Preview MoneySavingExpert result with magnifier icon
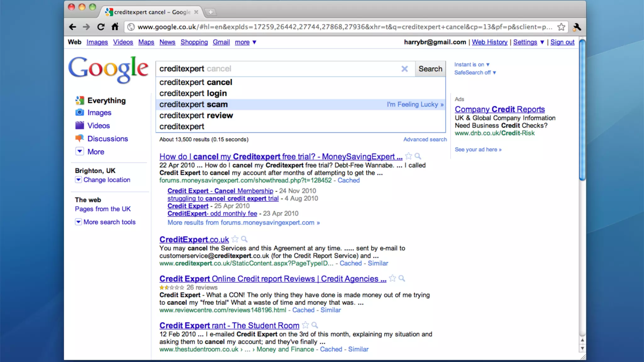The image size is (644, 362). 418,156
